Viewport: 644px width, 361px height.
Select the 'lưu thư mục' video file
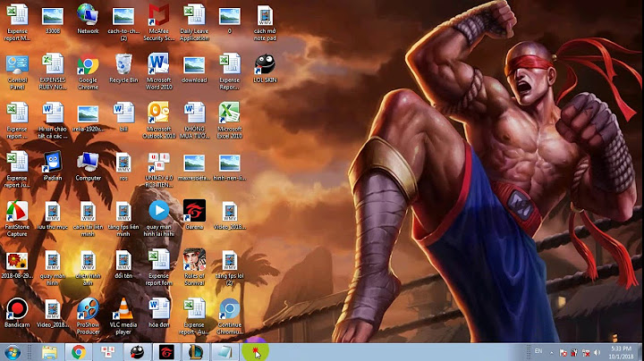click(53, 214)
